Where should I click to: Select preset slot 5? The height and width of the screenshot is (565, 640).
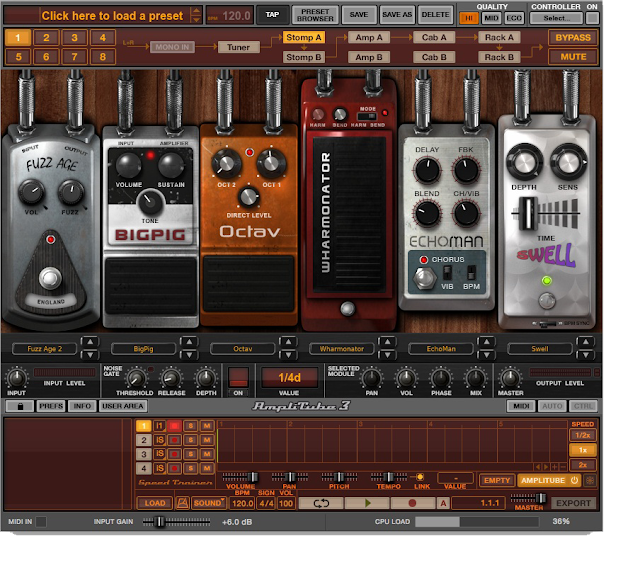[x=18, y=57]
